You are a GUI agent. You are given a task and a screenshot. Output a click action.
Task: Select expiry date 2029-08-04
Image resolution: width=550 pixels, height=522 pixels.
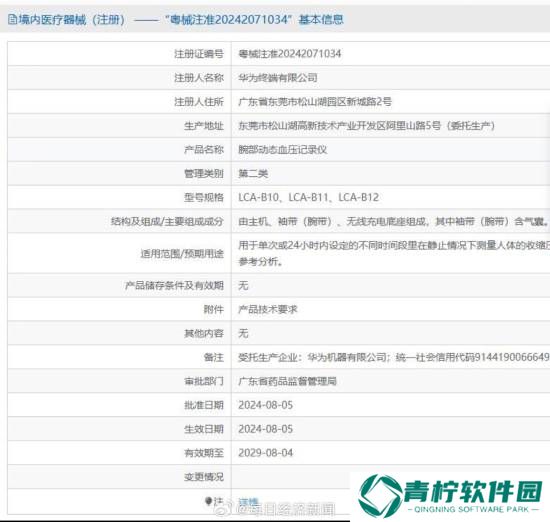(266, 453)
